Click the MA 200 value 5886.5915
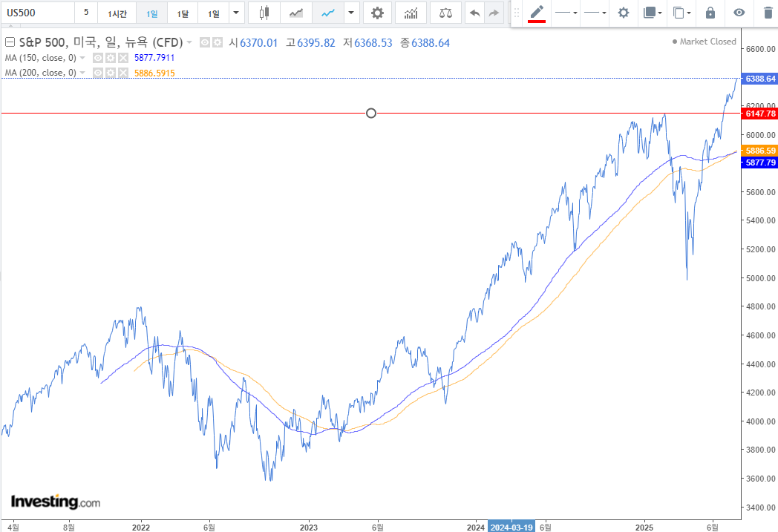 pos(154,73)
